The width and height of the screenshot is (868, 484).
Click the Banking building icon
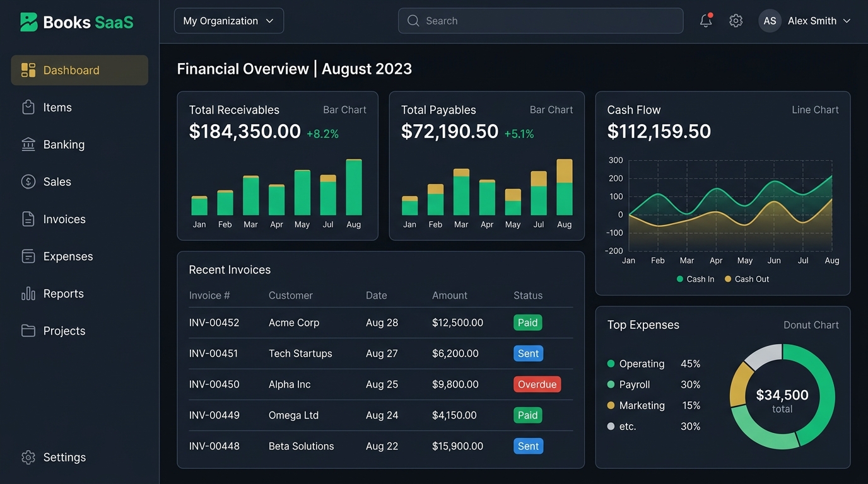pyautogui.click(x=28, y=144)
